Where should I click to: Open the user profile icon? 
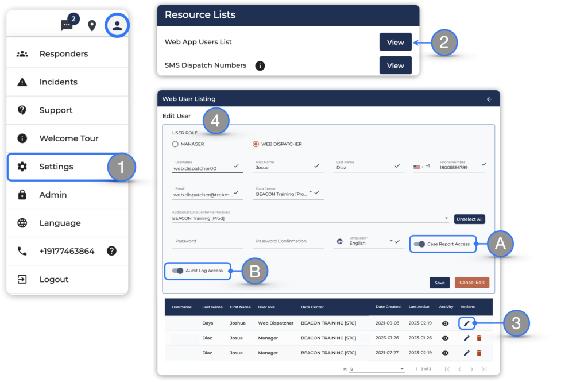pos(117,25)
